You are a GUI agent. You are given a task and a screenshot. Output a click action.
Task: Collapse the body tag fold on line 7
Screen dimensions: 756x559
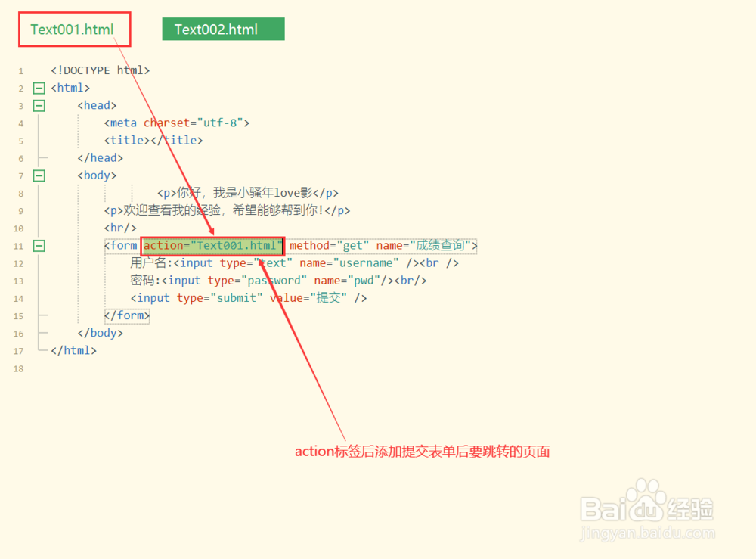(x=39, y=175)
